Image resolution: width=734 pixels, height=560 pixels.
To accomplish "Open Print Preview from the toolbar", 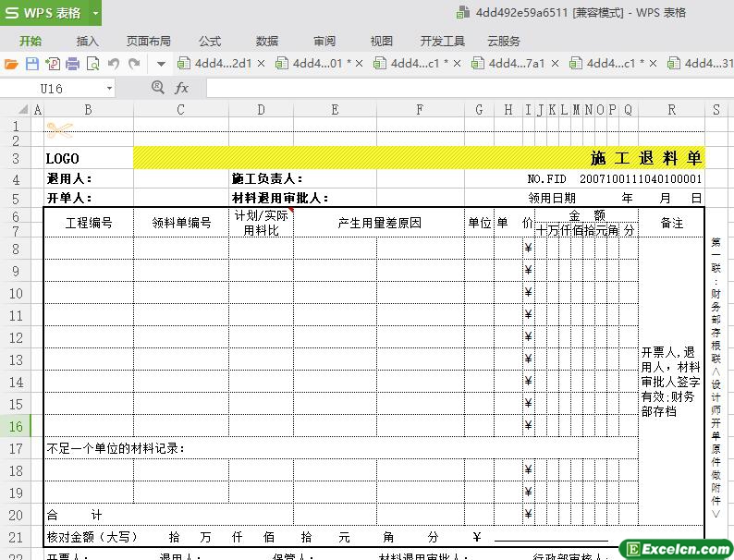I will coord(92,64).
